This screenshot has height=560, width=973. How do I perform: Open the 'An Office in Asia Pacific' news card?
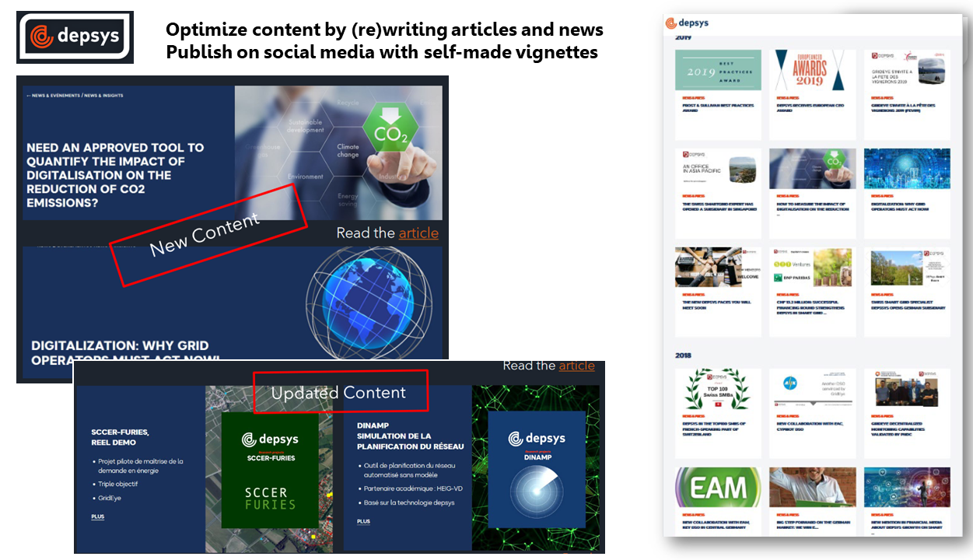tap(718, 169)
